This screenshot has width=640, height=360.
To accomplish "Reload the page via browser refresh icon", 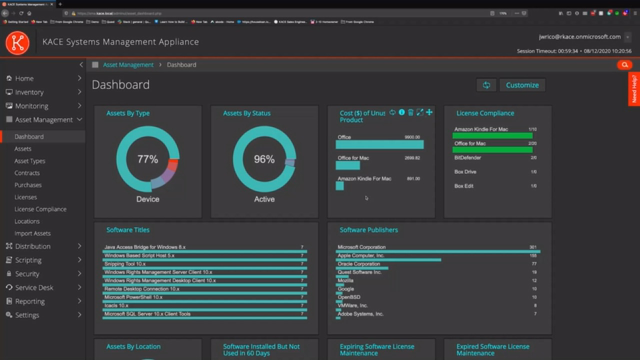I will click(21, 13).
